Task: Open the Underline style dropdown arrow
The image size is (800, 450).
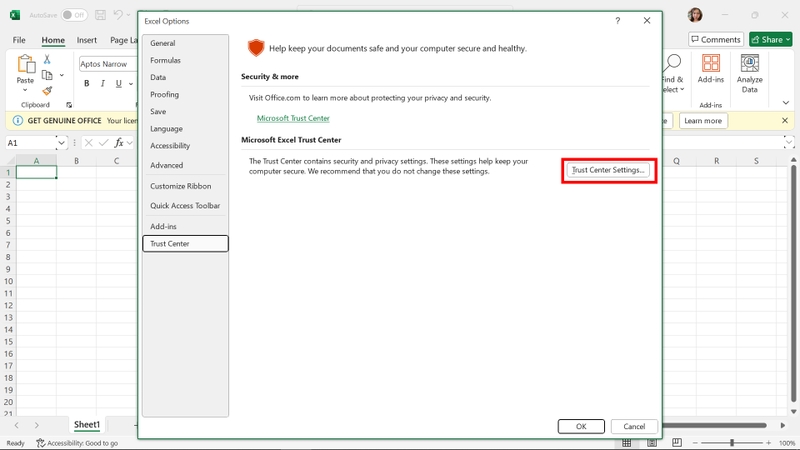Action: tap(131, 84)
